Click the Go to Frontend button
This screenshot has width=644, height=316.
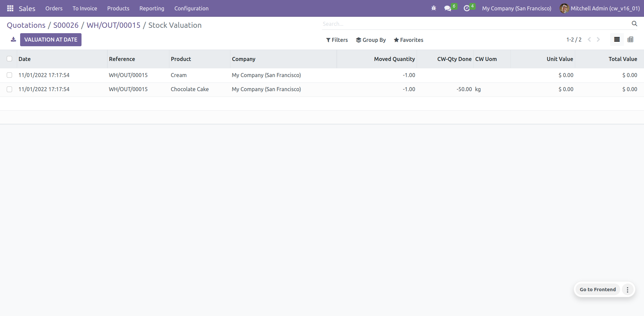pos(598,290)
